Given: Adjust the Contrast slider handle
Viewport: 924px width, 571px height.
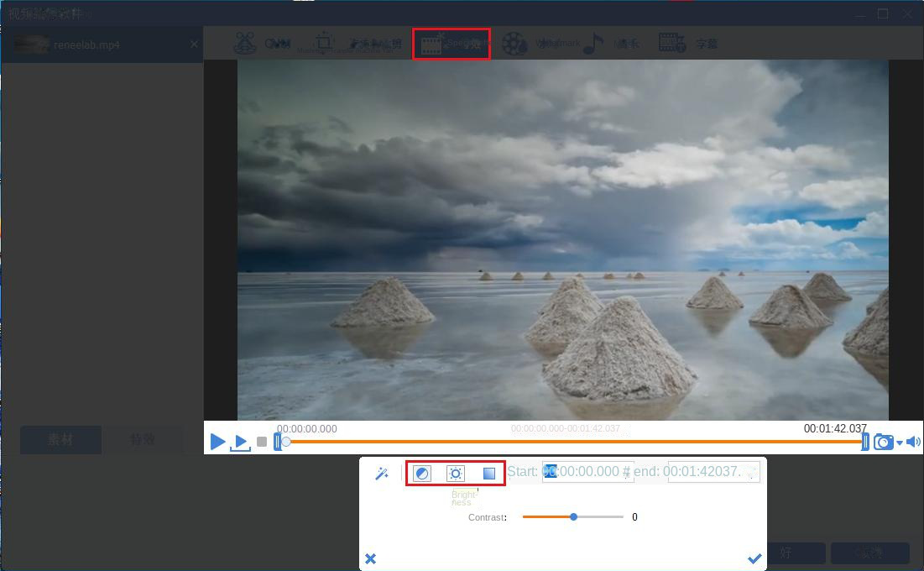Looking at the screenshot, I should tap(573, 517).
